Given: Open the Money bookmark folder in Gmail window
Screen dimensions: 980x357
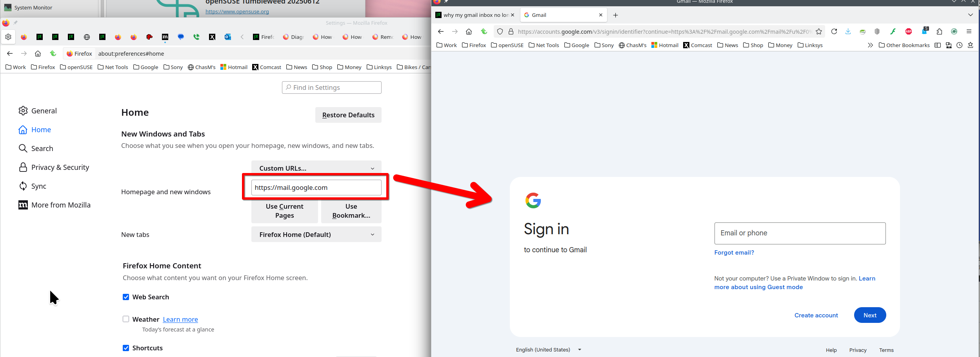Looking at the screenshot, I should click(x=780, y=45).
